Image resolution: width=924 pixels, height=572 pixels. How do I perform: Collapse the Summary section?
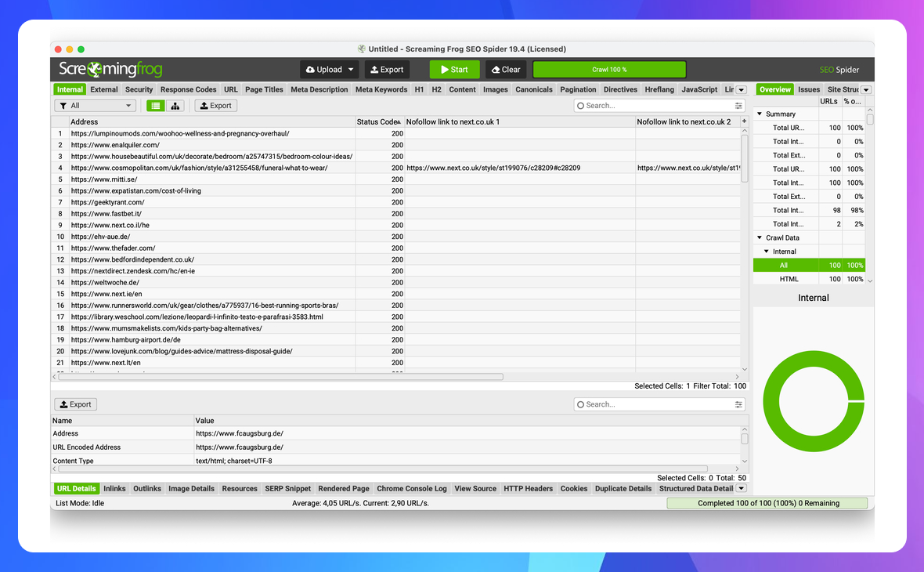click(760, 114)
